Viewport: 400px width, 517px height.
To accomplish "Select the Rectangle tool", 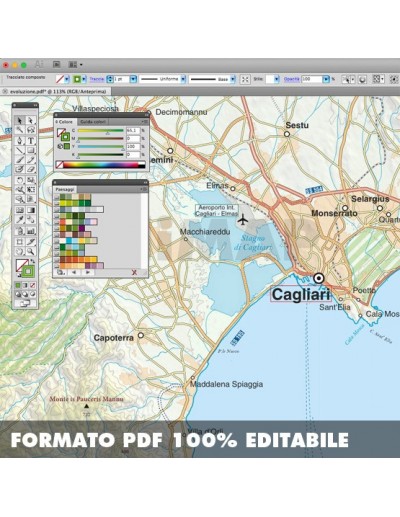I will tap(30, 150).
